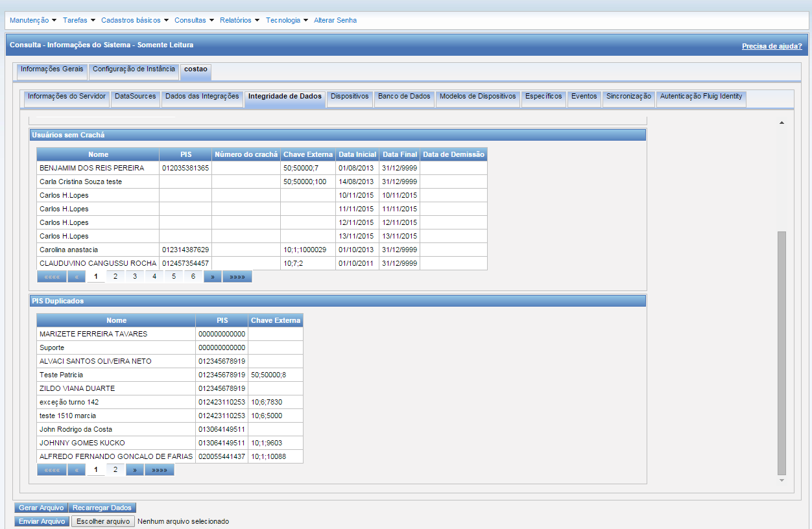
Task: Go to page 5 of Usuários sem Crachá
Action: pyautogui.click(x=173, y=276)
